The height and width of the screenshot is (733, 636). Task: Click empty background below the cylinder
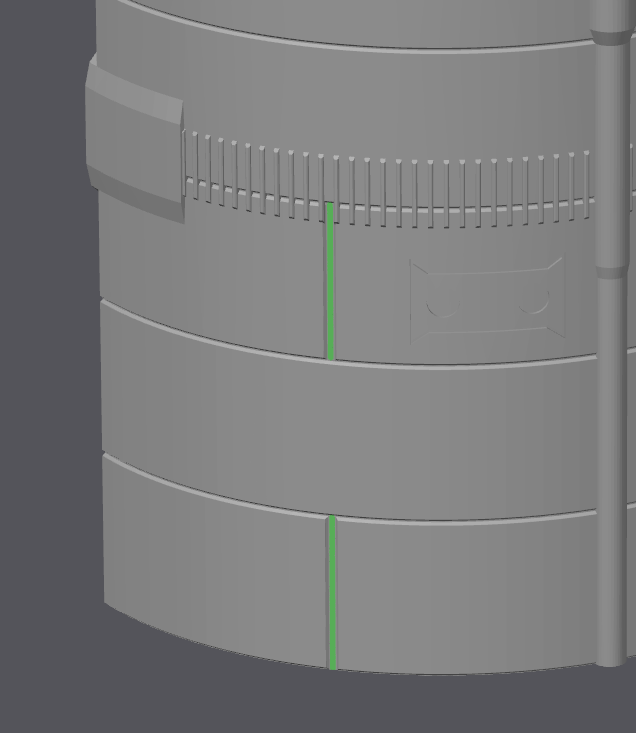(x=300, y=705)
